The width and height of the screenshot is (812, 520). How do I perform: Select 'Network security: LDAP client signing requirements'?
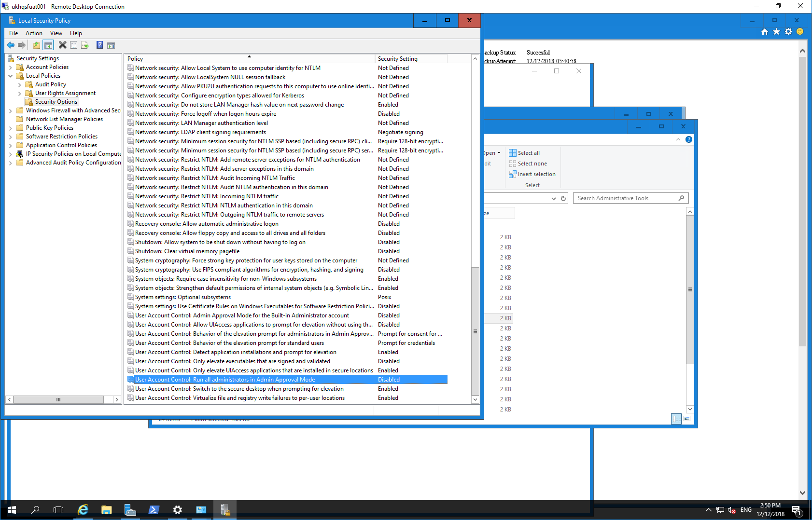pyautogui.click(x=287, y=132)
